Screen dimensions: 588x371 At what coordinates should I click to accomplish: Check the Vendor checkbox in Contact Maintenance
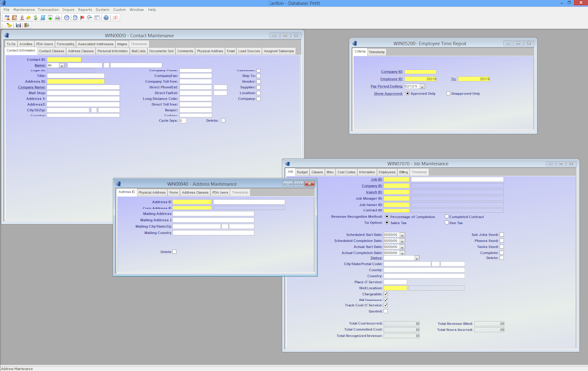point(258,81)
